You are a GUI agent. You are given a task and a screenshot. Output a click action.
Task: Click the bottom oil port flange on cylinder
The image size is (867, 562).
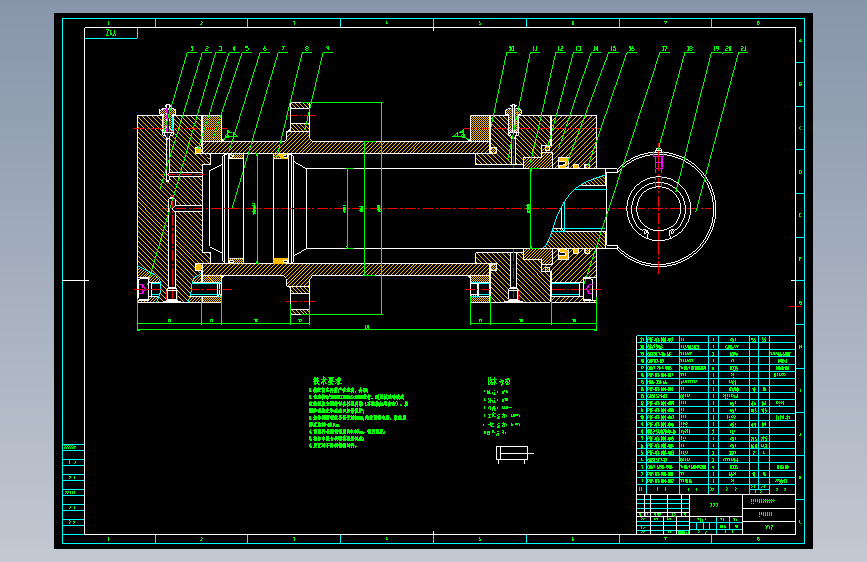300,300
